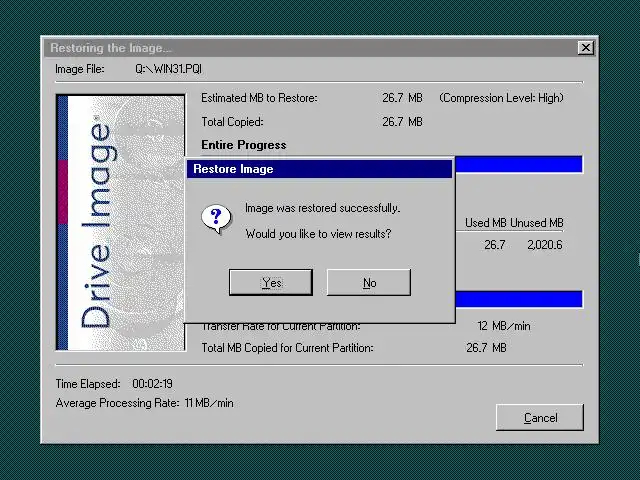The height and width of the screenshot is (480, 640).
Task: Click the 'Entire Progress' heading
Action: (244, 145)
